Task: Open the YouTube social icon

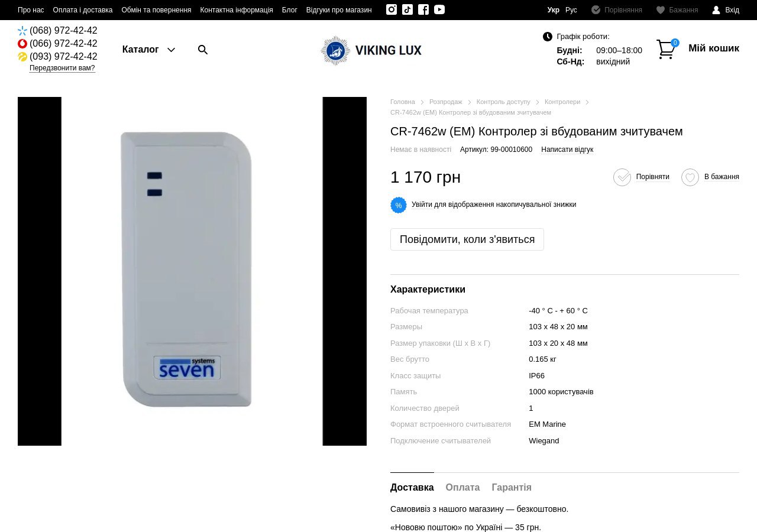Action: [439, 9]
